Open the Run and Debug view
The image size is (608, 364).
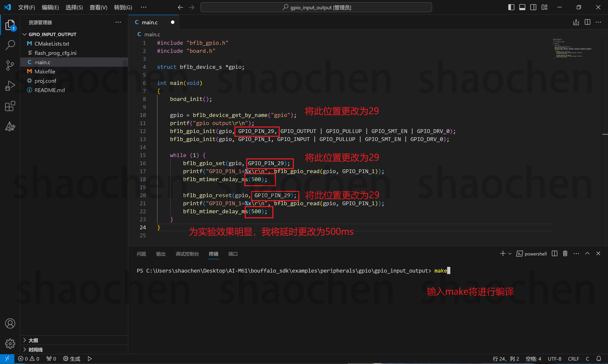10,86
